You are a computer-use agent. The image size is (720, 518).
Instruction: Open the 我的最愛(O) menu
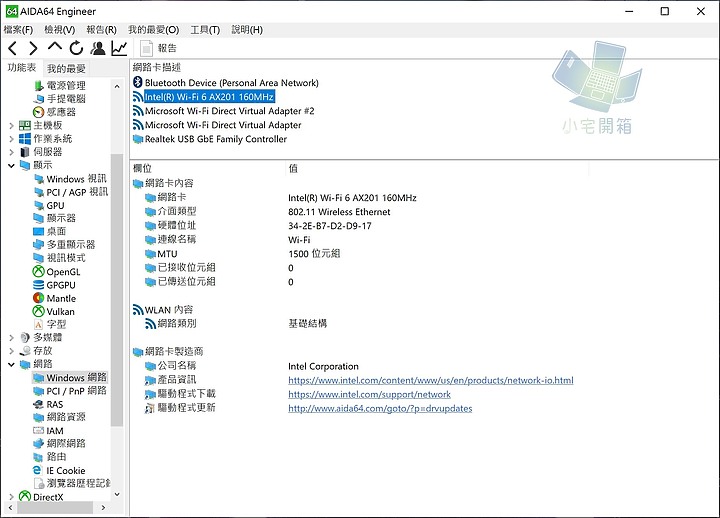pos(153,30)
